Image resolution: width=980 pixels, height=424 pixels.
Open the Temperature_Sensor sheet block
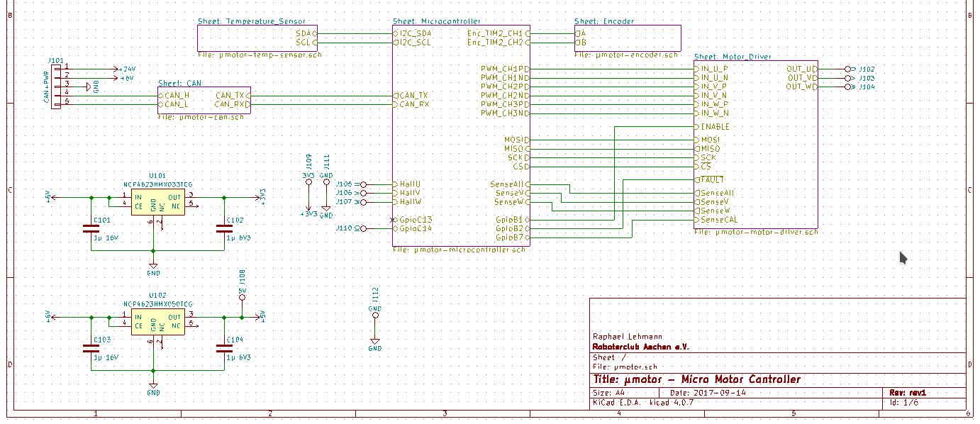257,38
